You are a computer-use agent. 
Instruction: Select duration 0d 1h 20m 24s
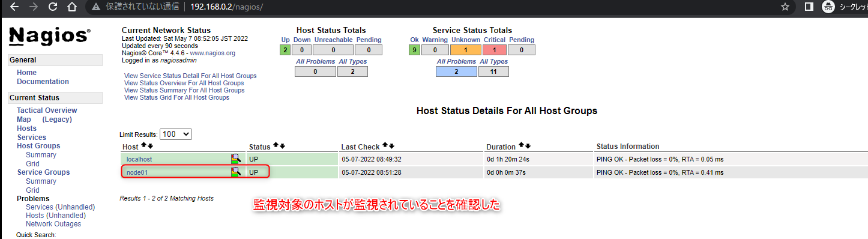coord(508,160)
